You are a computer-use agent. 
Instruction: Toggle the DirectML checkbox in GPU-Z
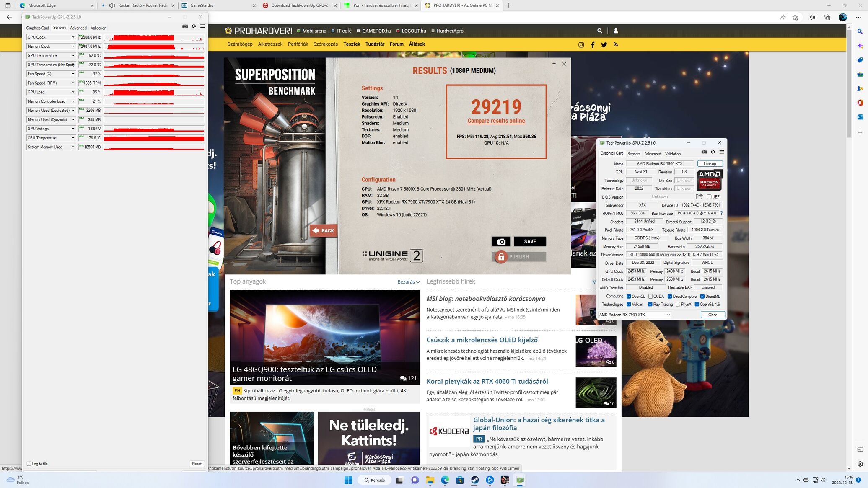[702, 297]
